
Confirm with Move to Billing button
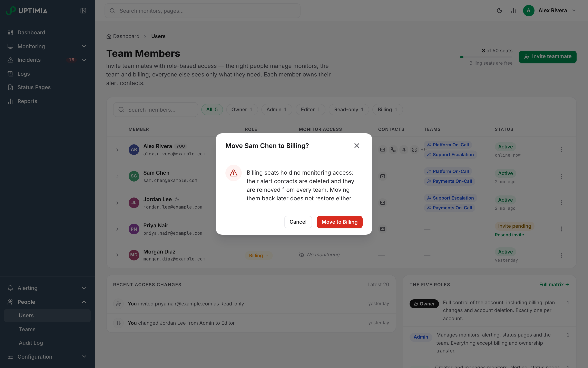tap(340, 222)
